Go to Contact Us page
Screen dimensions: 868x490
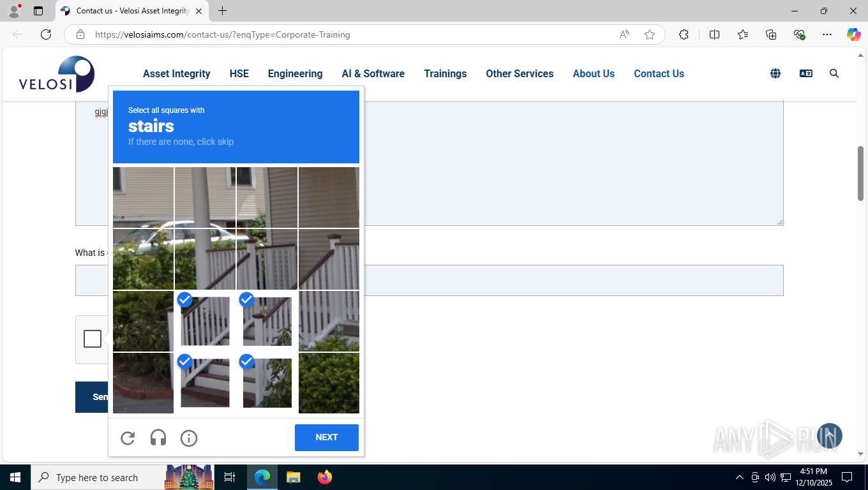[659, 73]
